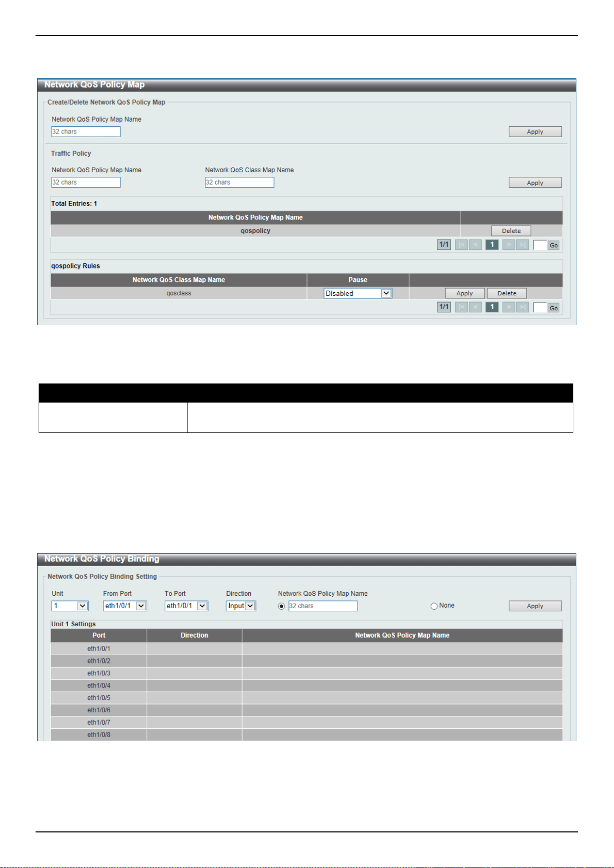Viewport: 614px width, 868px height.
Task: Open the Unit dropdown
Action: [x=70, y=606]
